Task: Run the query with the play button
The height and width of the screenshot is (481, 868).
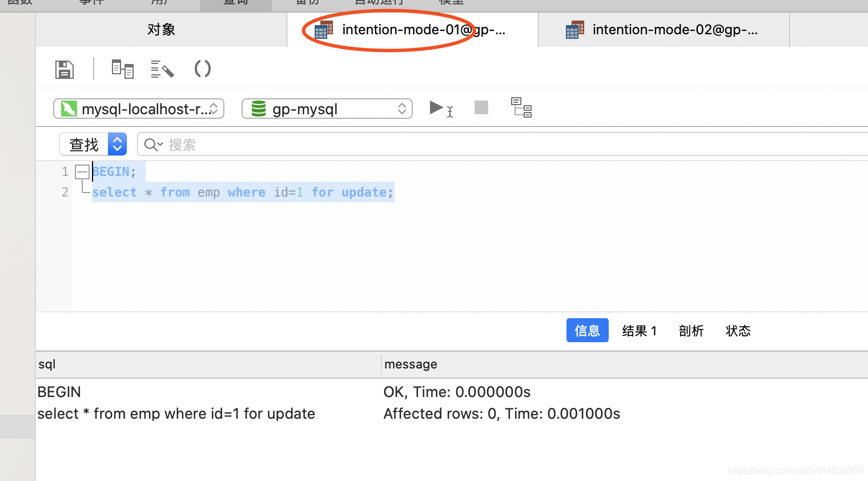Action: (437, 107)
